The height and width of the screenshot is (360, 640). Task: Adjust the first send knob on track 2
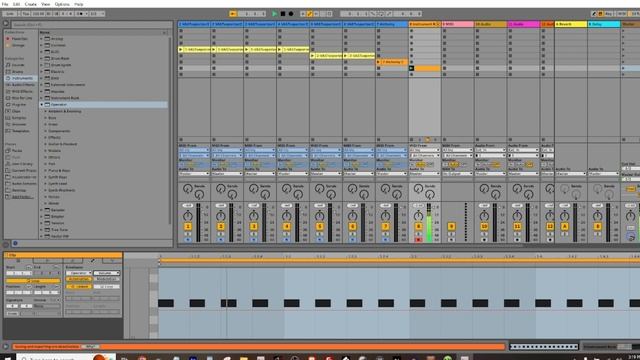tap(221, 188)
